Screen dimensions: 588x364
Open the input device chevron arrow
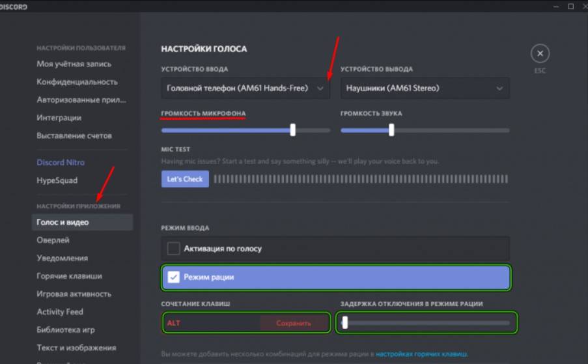pos(320,89)
